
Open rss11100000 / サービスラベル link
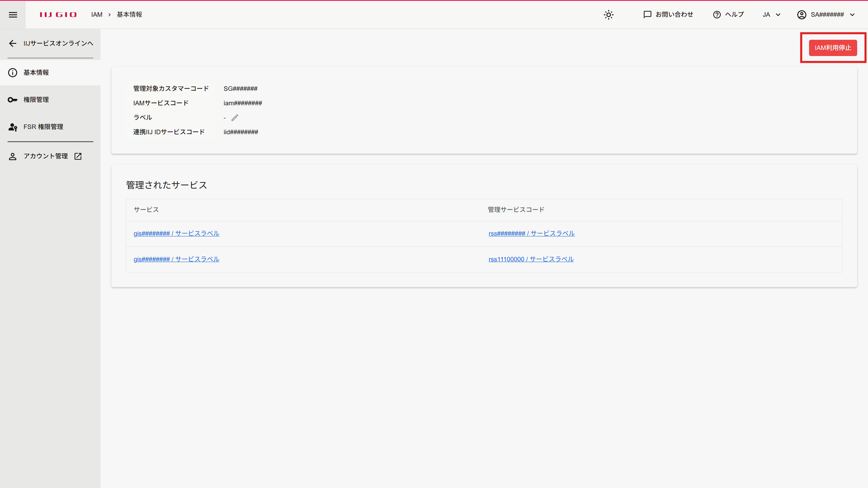tap(531, 259)
